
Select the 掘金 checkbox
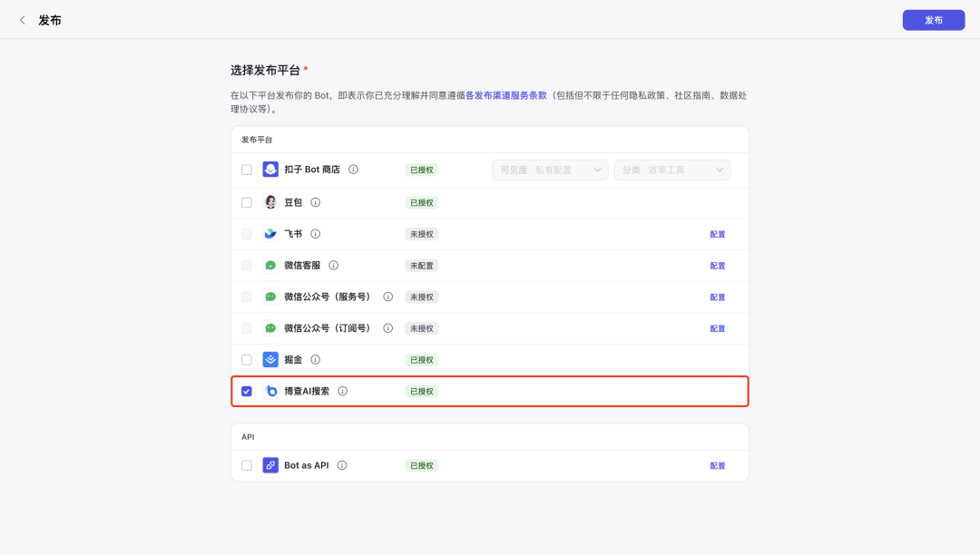[247, 360]
